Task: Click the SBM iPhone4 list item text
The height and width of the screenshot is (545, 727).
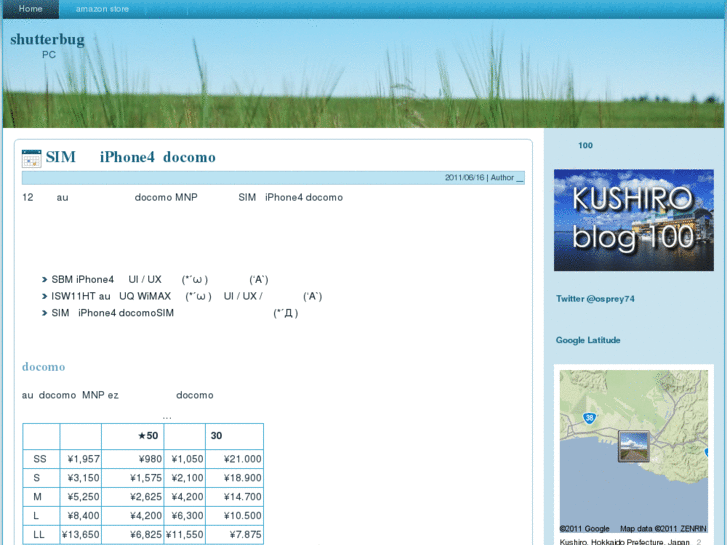Action: (83, 280)
